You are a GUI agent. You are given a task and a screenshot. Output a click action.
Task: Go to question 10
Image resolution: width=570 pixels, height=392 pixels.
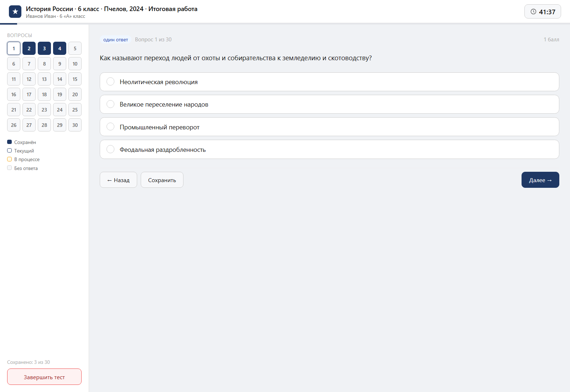coord(75,64)
